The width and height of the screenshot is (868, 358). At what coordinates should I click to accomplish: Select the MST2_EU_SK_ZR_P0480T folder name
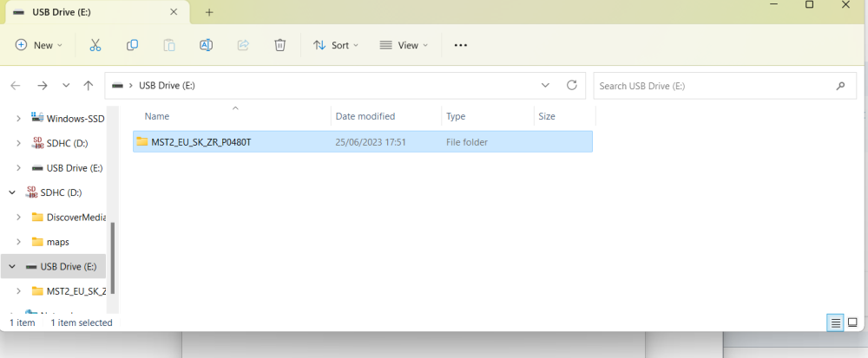pyautogui.click(x=201, y=142)
